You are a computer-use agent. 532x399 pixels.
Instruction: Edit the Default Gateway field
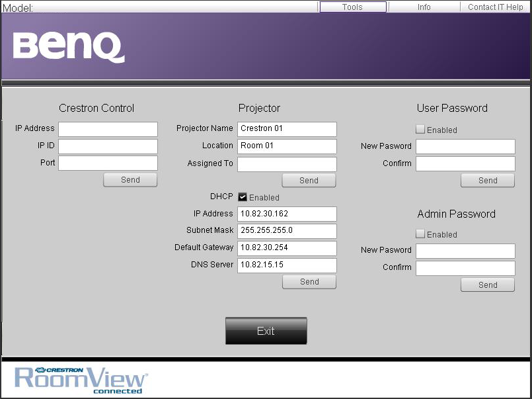click(287, 248)
